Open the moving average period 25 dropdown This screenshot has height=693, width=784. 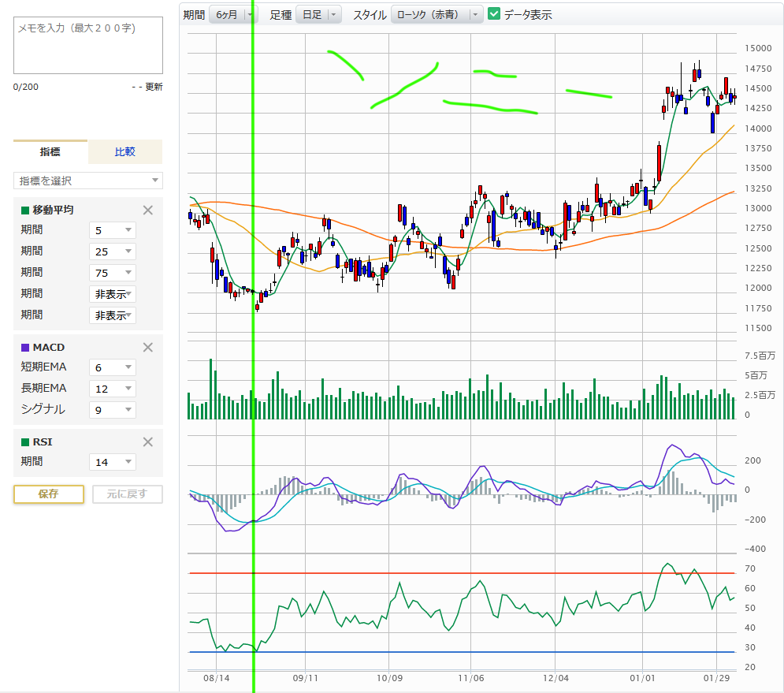click(113, 251)
